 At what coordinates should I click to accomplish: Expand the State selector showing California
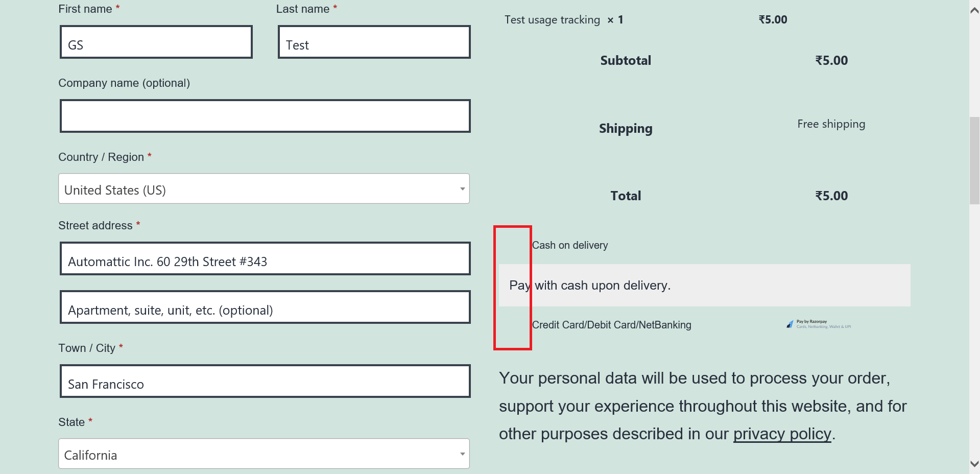click(x=264, y=454)
